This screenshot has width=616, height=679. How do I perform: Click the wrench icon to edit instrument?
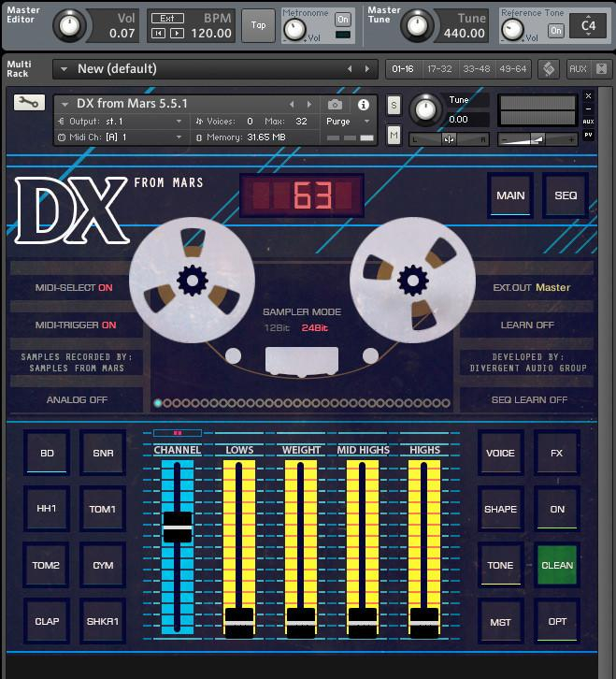29,104
